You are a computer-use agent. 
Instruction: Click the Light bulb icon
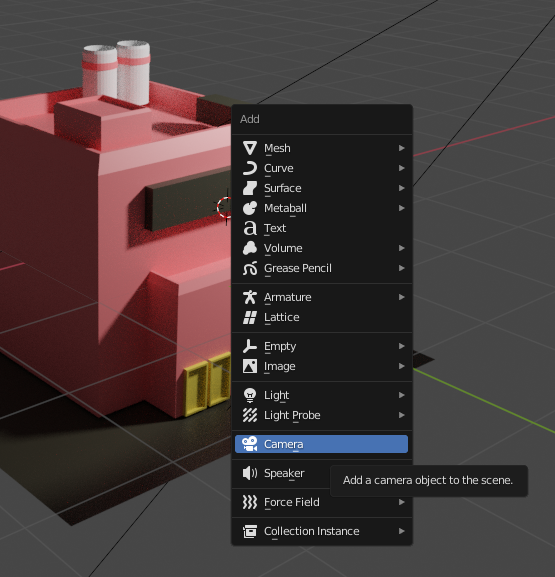250,395
